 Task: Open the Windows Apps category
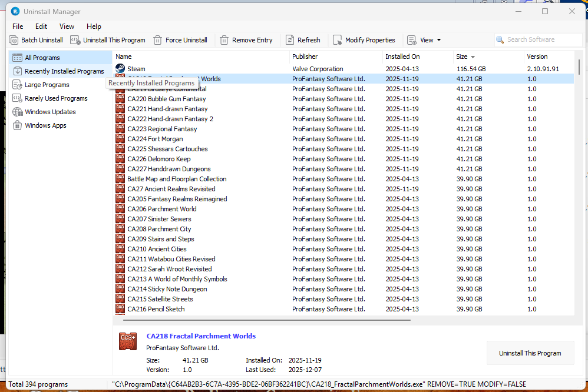point(45,125)
